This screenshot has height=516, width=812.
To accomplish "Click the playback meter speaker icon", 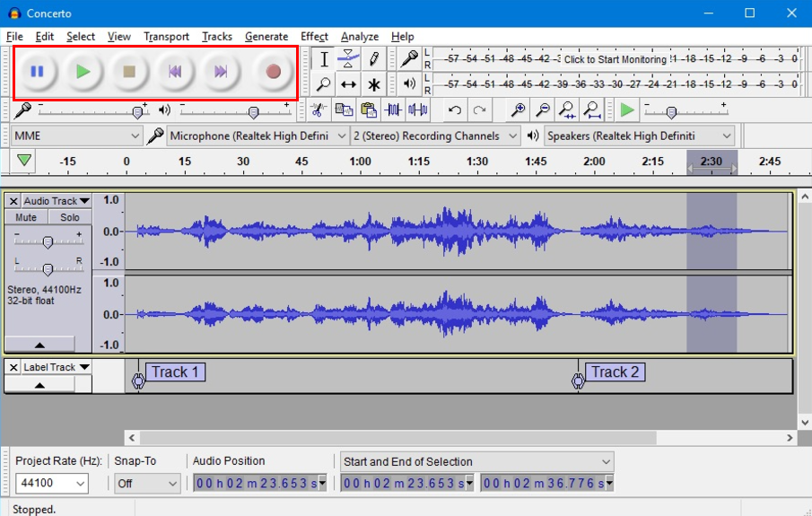I will tap(409, 83).
